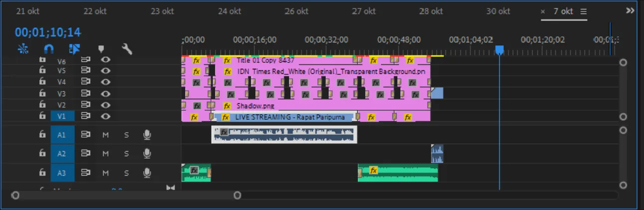The image size is (644, 210).
Task: Lock track V5 with padlock
Action: [42, 71]
